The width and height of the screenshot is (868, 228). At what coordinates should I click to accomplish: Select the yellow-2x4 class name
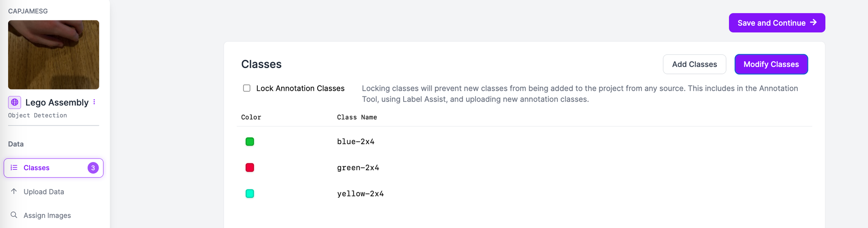(360, 194)
